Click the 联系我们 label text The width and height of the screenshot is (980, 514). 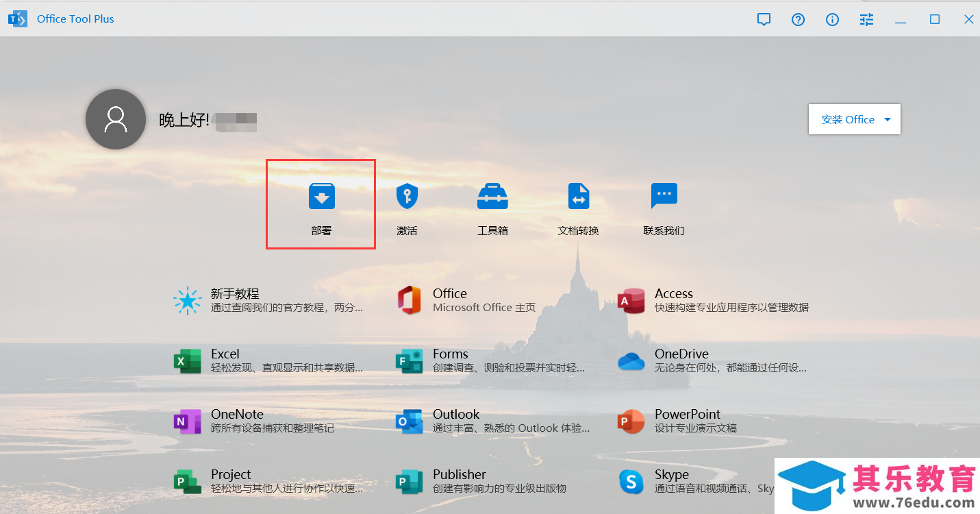[x=664, y=231]
